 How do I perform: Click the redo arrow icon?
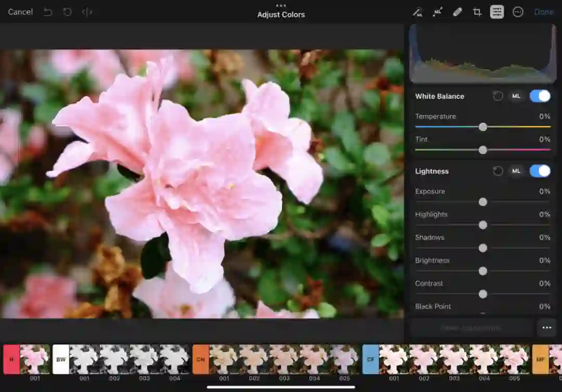click(x=67, y=12)
